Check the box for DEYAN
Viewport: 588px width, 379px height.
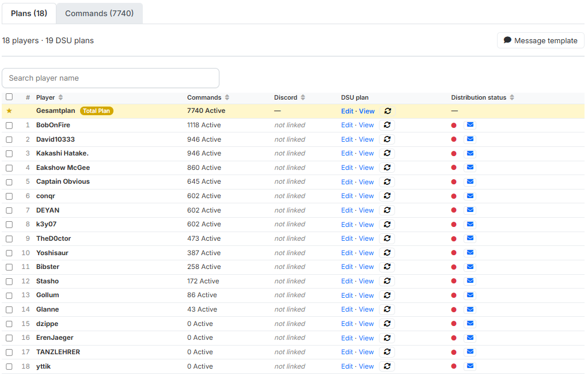(9, 210)
